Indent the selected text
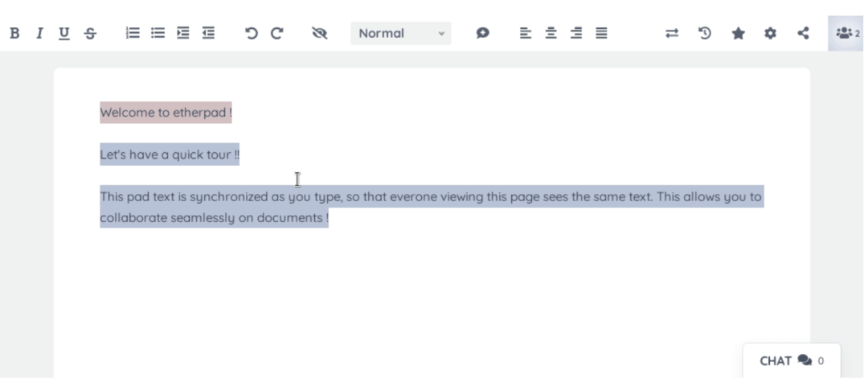 (x=183, y=33)
